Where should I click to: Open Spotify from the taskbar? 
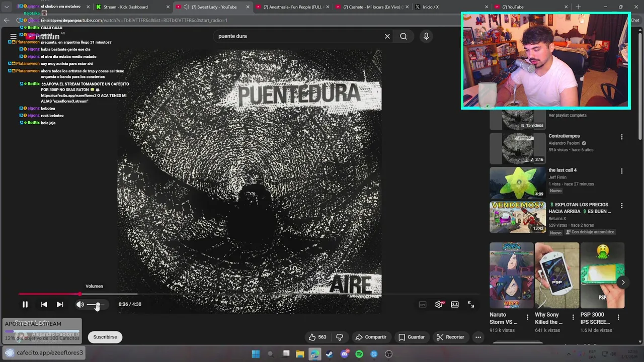(x=359, y=354)
